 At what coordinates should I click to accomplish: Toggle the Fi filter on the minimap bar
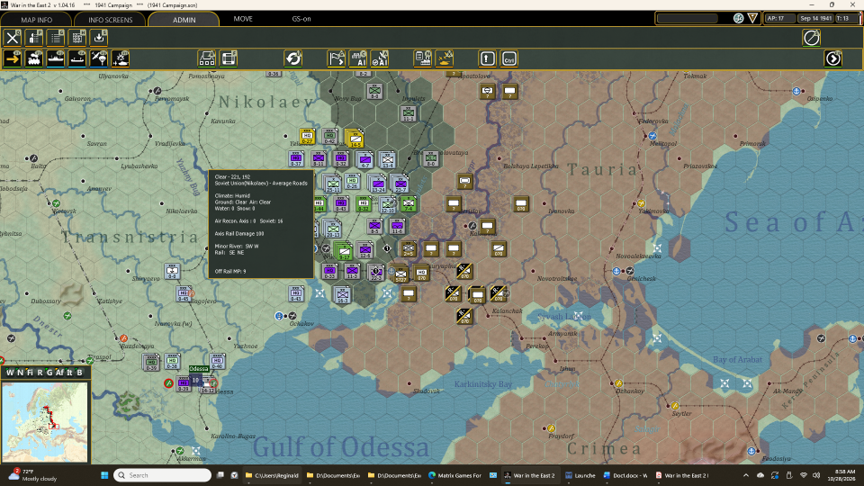(x=30, y=372)
